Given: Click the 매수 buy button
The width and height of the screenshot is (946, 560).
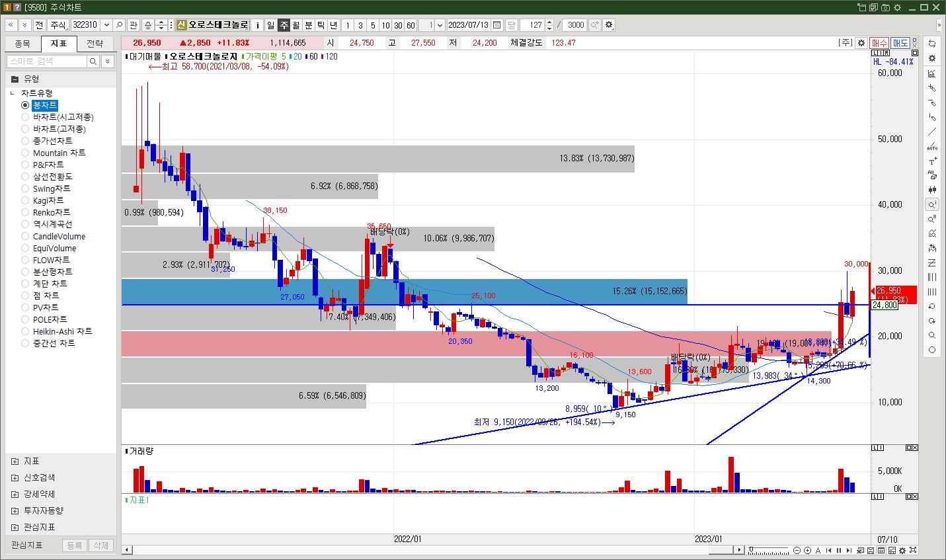Looking at the screenshot, I should pos(879,43).
